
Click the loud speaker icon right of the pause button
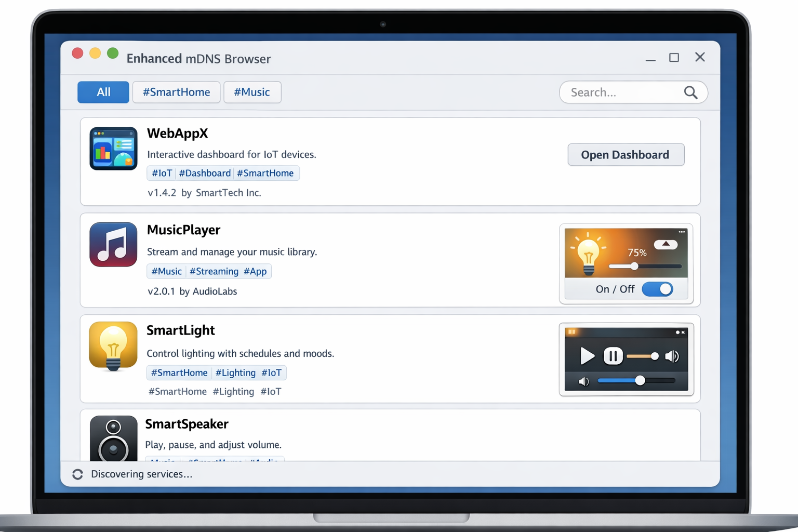(672, 356)
